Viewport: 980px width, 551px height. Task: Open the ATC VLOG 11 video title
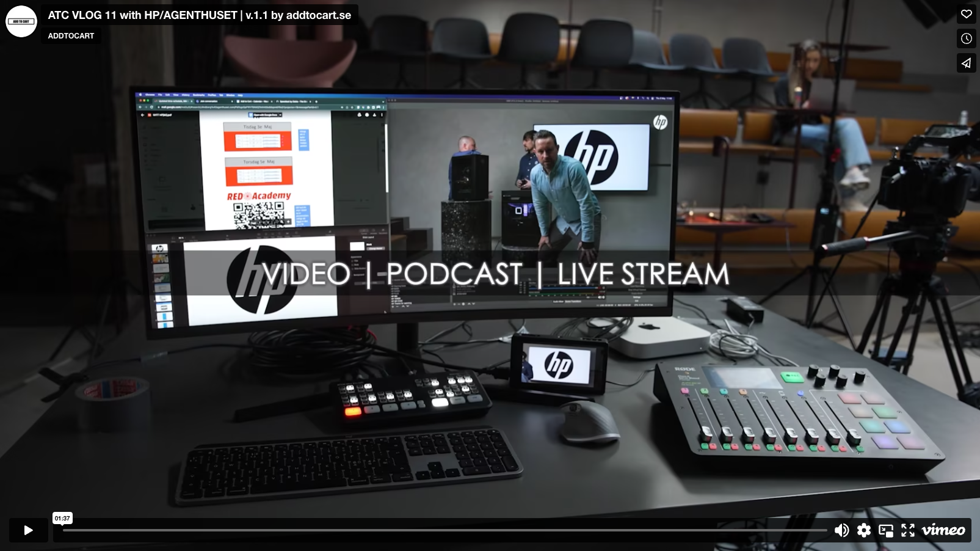point(200,15)
